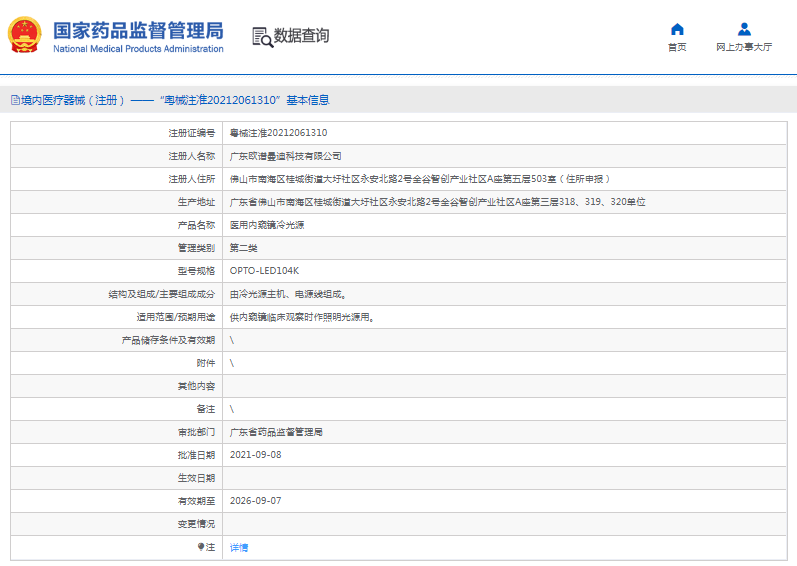Open the 数据查询 search icon
This screenshot has height=566, width=797.
[262, 37]
